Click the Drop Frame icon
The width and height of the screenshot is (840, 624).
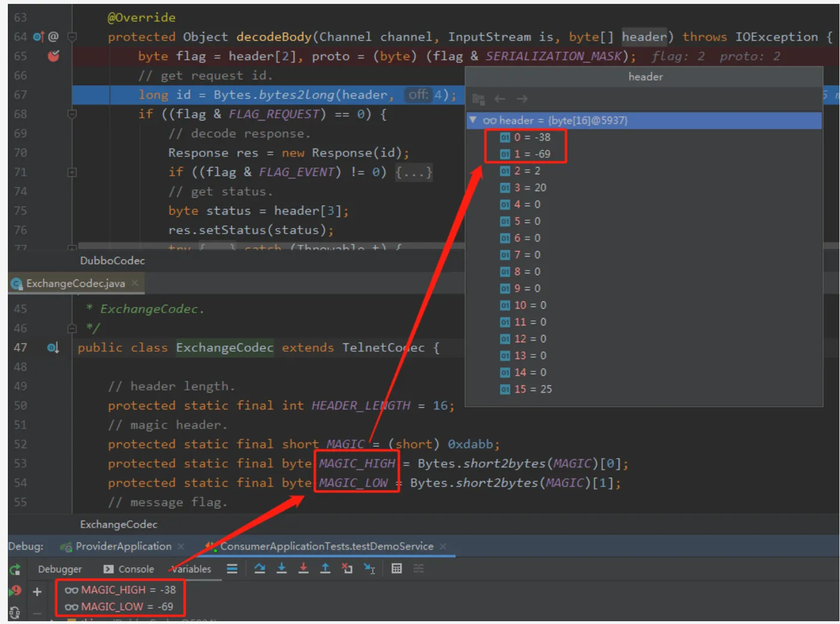347,568
